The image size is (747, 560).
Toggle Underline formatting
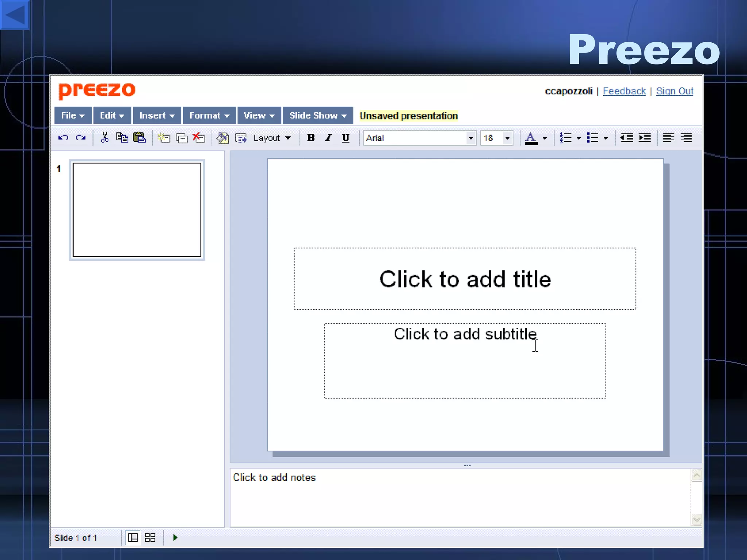[346, 138]
